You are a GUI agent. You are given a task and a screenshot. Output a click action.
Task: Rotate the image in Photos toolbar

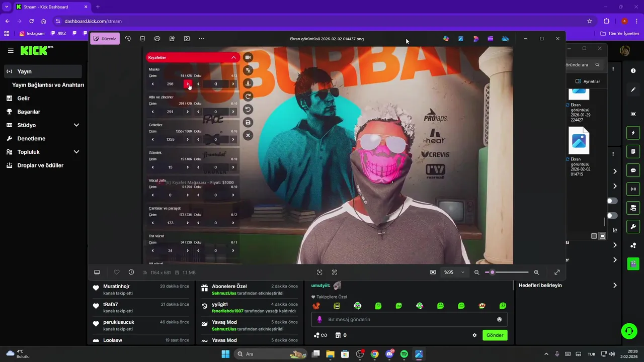(x=128, y=39)
